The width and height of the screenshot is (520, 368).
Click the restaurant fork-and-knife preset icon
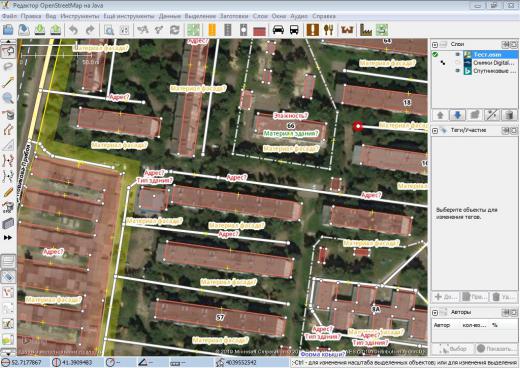328,30
